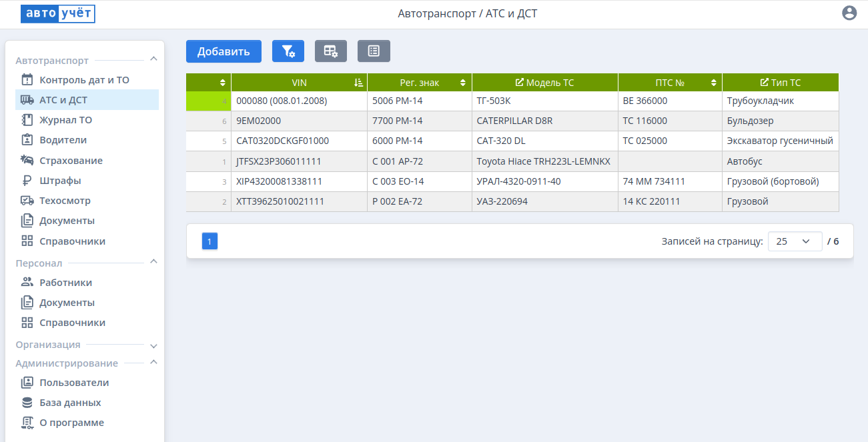Go to page 1 in pagination

[x=209, y=241]
